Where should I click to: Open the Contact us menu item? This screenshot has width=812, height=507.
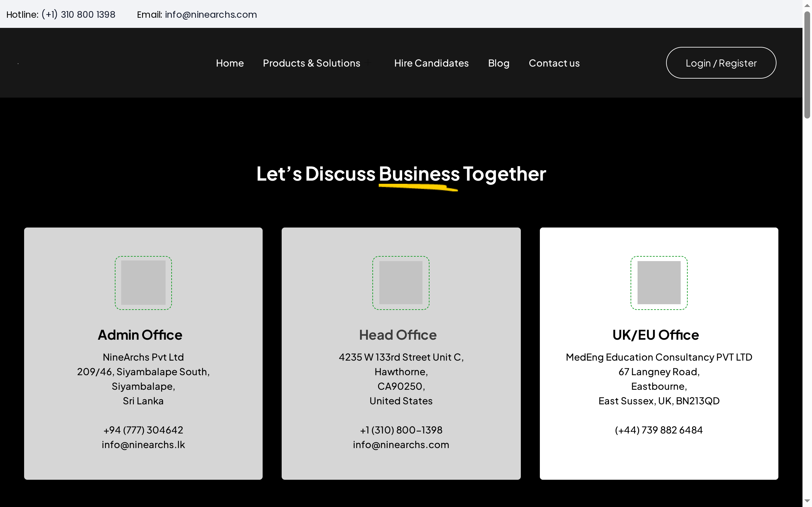pyautogui.click(x=554, y=63)
